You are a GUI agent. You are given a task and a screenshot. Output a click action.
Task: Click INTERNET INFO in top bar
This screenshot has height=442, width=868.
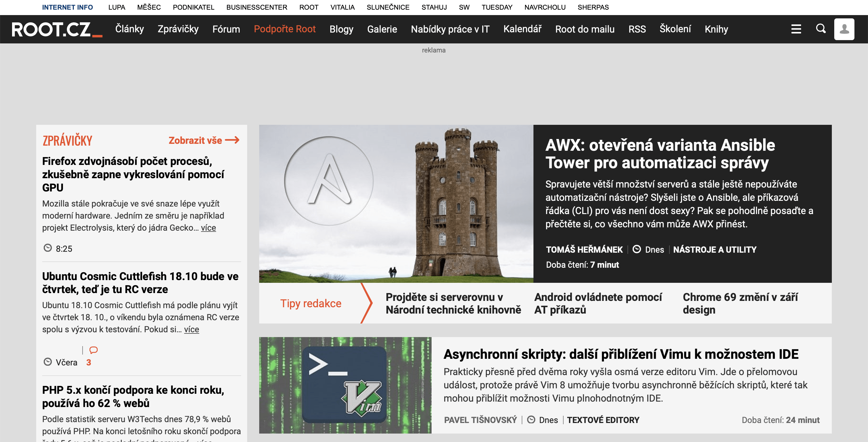(x=68, y=7)
